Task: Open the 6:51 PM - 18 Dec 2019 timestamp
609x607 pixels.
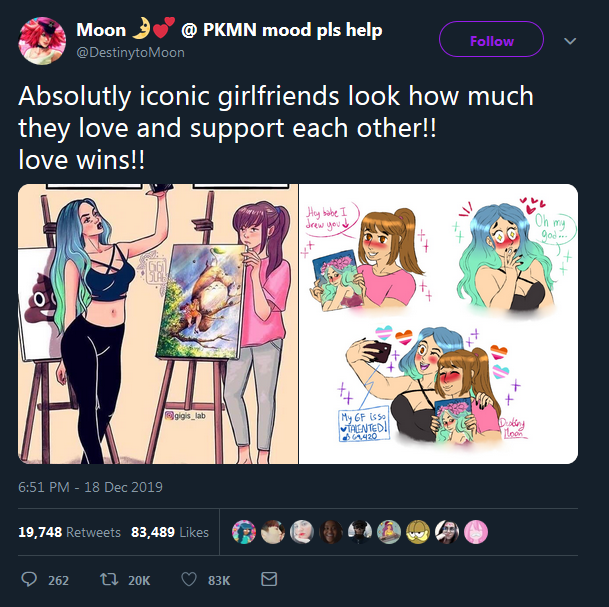Action: (x=90, y=487)
